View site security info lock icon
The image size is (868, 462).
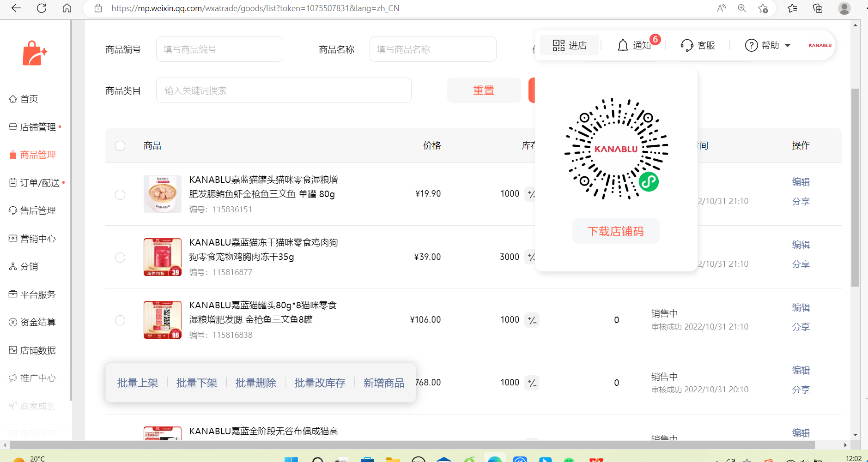[x=98, y=8]
